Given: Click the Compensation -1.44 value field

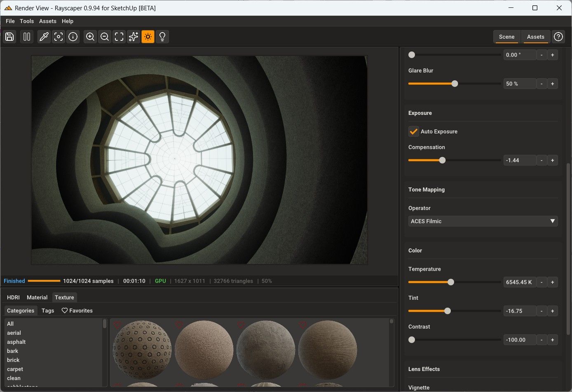Looking at the screenshot, I should point(520,160).
